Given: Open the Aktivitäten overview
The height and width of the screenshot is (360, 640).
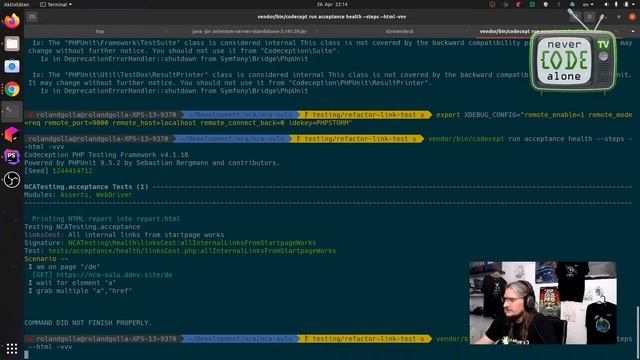Looking at the screenshot, I should point(16,4).
